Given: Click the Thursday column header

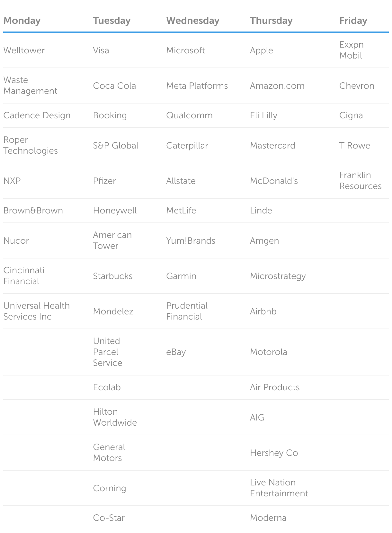Looking at the screenshot, I should point(271,21).
